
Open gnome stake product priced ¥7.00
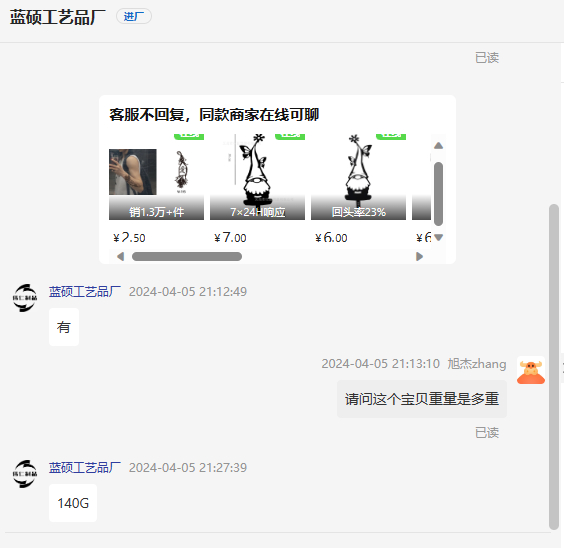[x=258, y=189]
